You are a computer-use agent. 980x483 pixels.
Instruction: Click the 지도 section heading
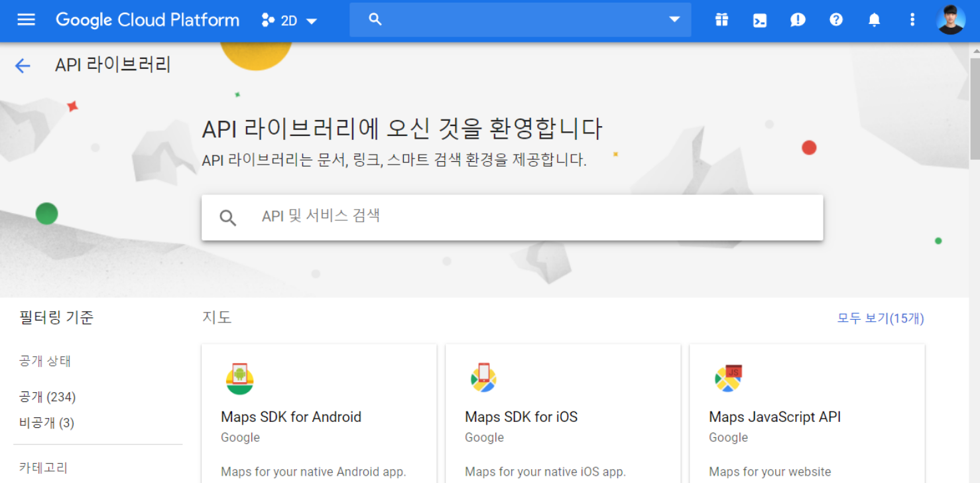click(x=217, y=317)
